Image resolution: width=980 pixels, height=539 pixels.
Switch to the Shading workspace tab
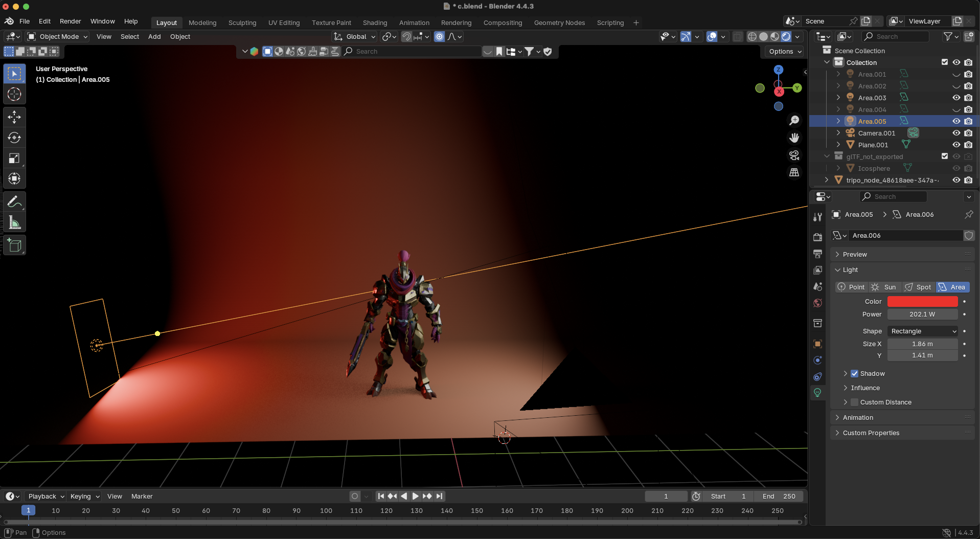375,23
